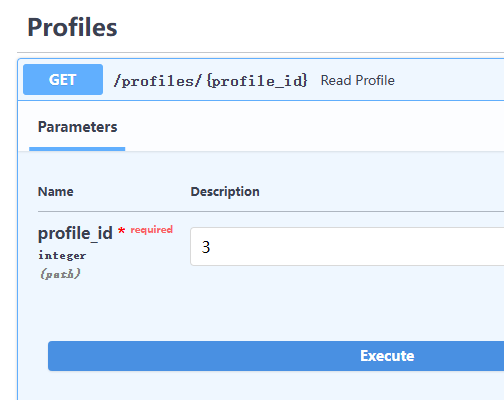Screen dimensions: 504x400
Task: Focus the profile_id input field
Action: coord(347,247)
